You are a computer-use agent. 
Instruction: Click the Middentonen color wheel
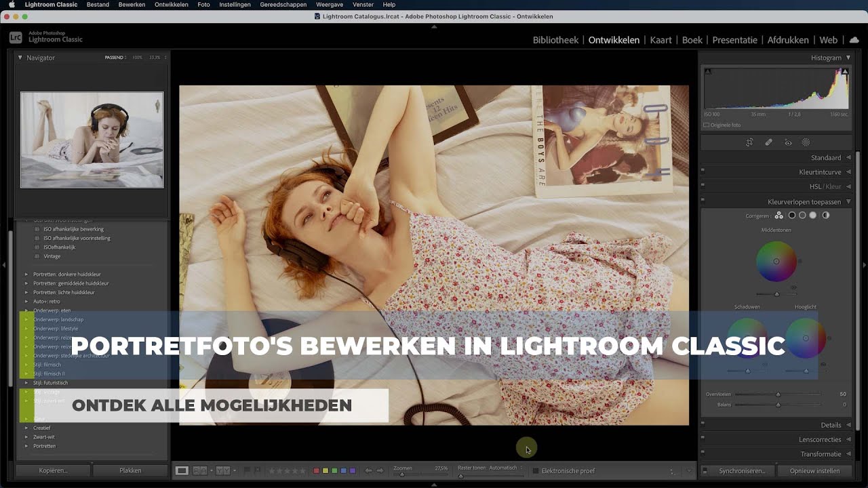[776, 262]
